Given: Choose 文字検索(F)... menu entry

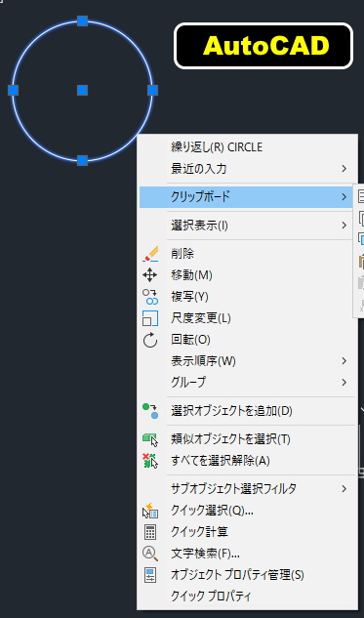Looking at the screenshot, I should pos(248,554).
